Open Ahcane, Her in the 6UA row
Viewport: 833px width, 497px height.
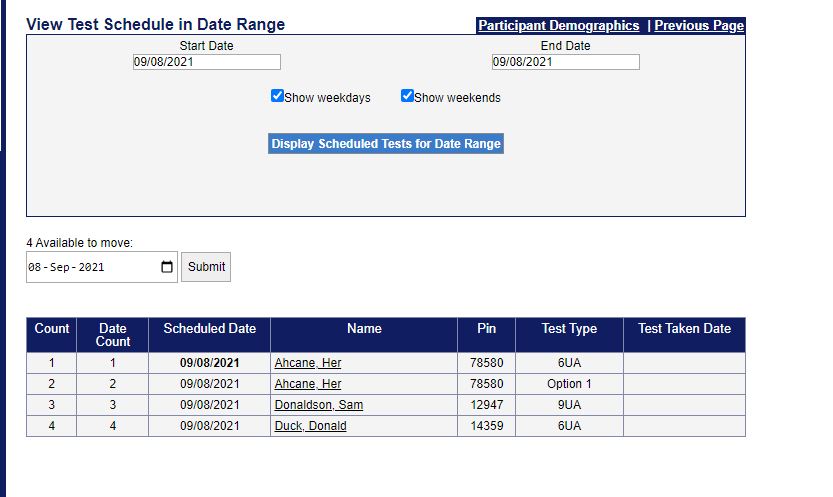pos(308,363)
